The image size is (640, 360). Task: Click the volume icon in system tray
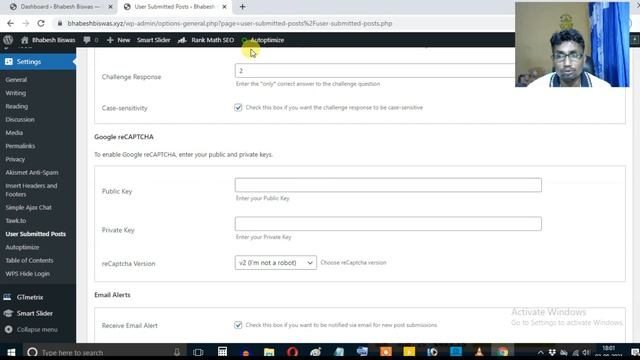pos(587,353)
